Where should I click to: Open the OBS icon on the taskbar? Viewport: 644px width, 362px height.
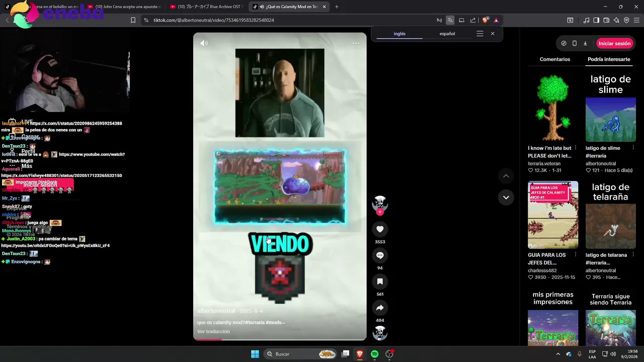(x=389, y=354)
